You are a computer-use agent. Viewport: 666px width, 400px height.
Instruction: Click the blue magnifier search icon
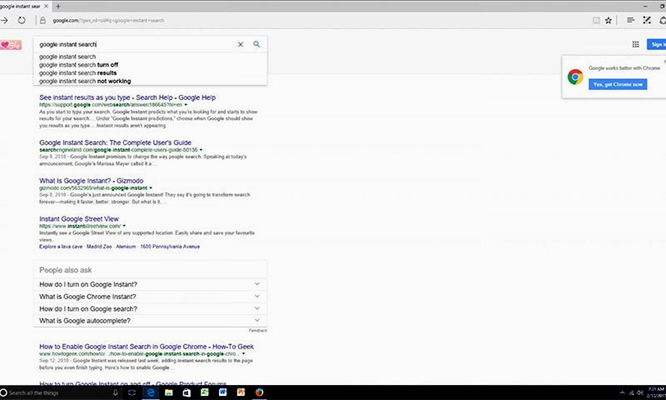[x=257, y=44]
